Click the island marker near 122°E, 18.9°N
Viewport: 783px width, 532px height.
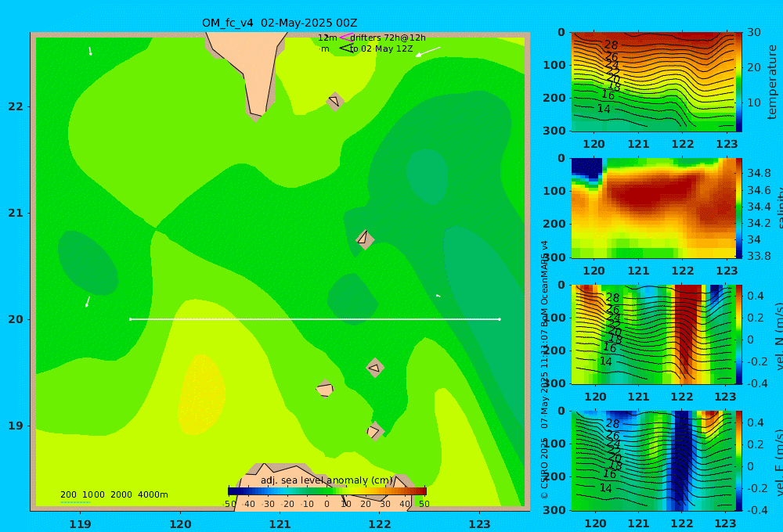point(374,431)
